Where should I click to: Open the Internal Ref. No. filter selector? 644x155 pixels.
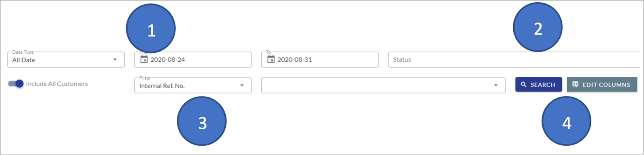click(x=193, y=85)
